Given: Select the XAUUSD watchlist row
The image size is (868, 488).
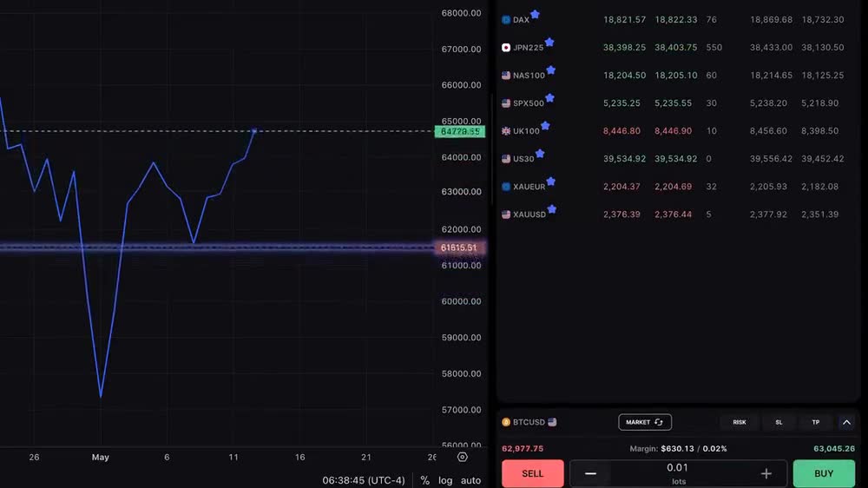Looking at the screenshot, I should [x=678, y=214].
